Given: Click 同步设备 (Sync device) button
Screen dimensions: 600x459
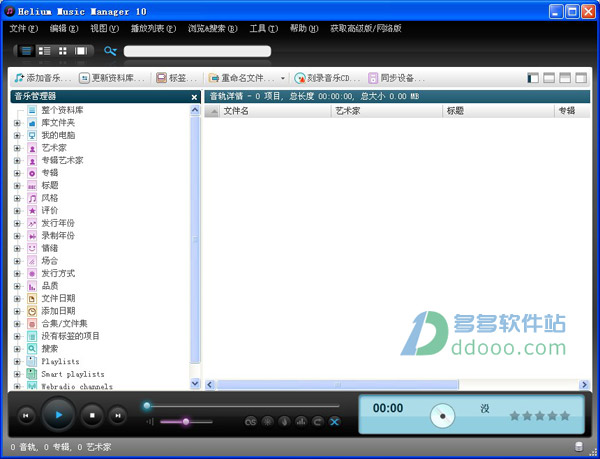Looking at the screenshot, I should [396, 78].
